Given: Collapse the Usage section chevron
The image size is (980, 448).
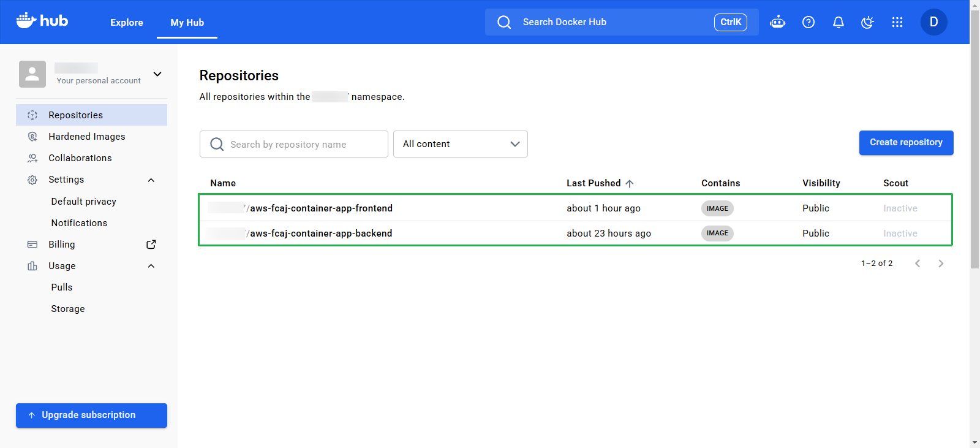Looking at the screenshot, I should (x=151, y=266).
